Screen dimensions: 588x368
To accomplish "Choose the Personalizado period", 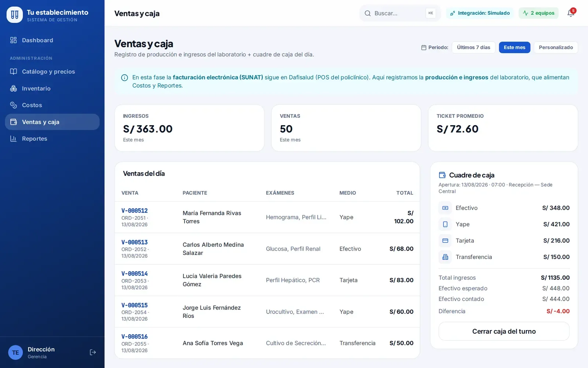I will click(x=556, y=47).
